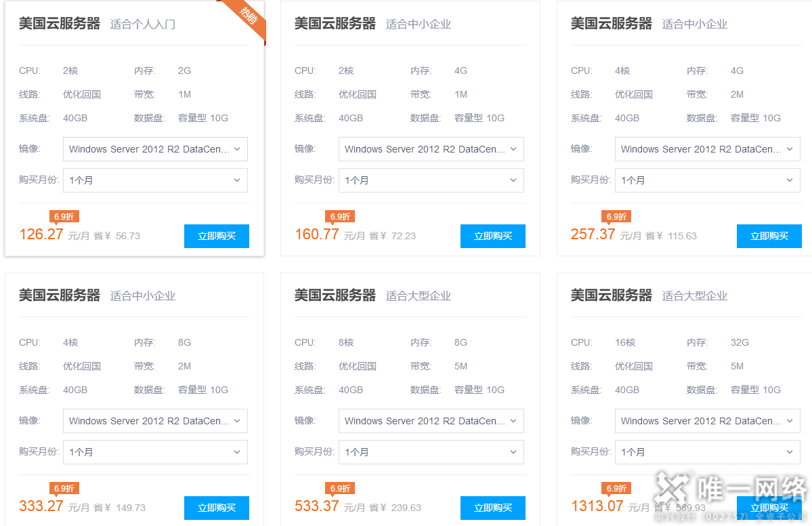Click the 热销 hot-sale ribbon badge
This screenshot has width=812, height=526.
(x=248, y=18)
